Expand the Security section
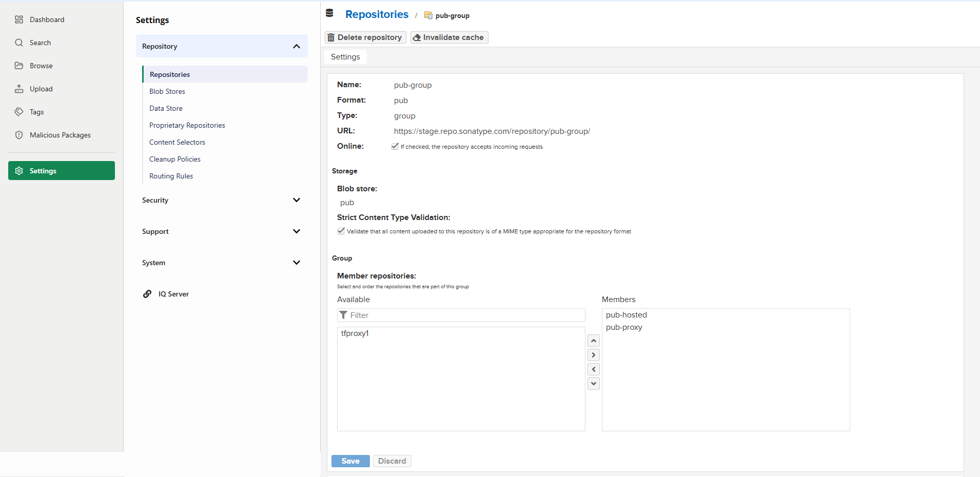Screen dimensions: 980x477 (x=222, y=200)
